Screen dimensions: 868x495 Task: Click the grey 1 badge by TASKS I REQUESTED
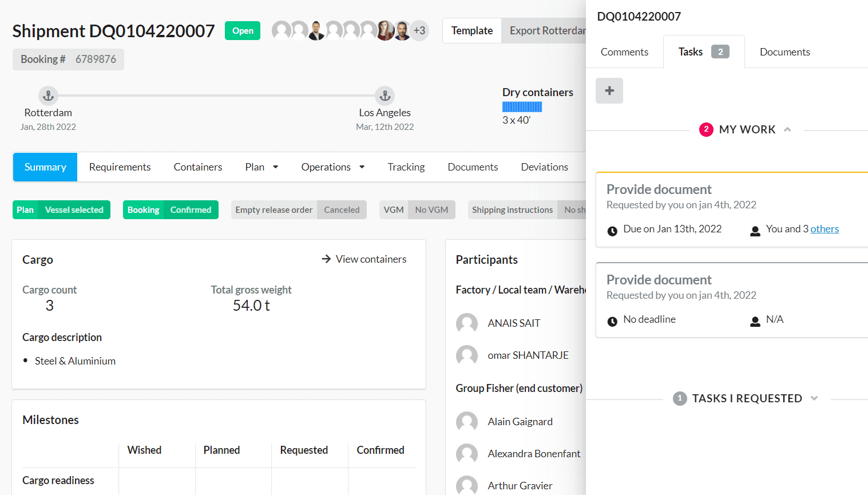coord(680,398)
